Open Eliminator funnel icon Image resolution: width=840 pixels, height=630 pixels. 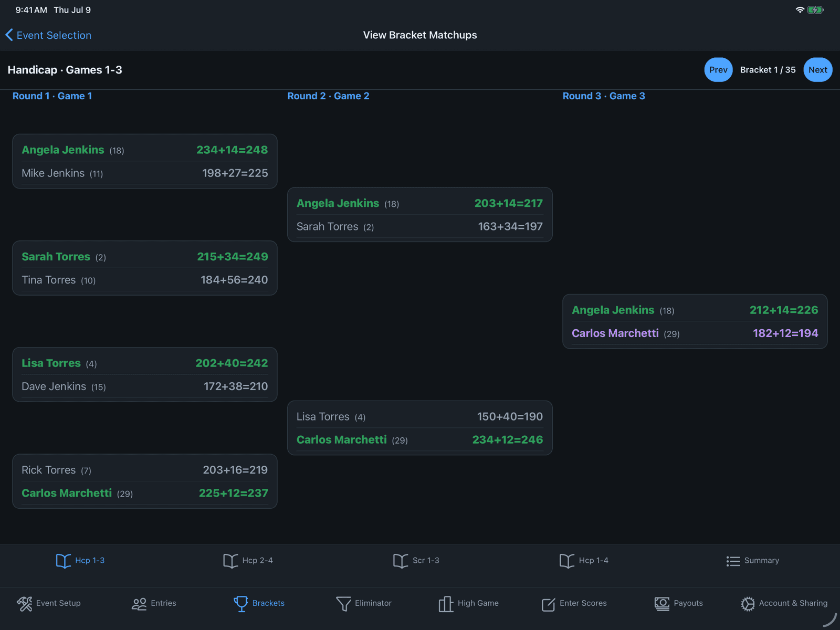click(x=343, y=604)
